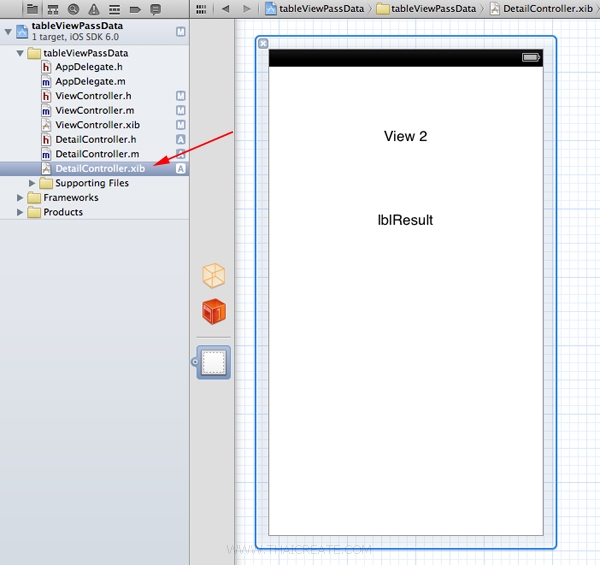The width and height of the screenshot is (600, 565).
Task: Select the First Responder orange cube
Action: (214, 311)
